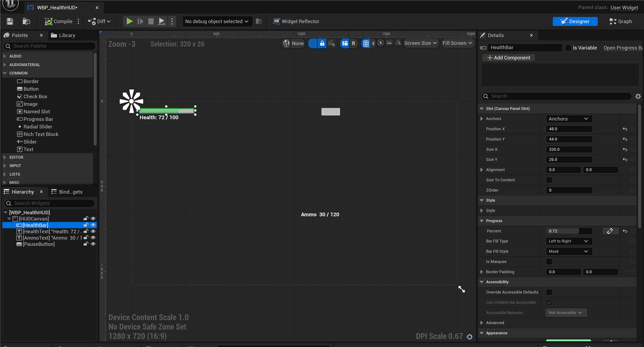Open the DPI Scale settings gear
644x347 pixels.
pos(469,337)
